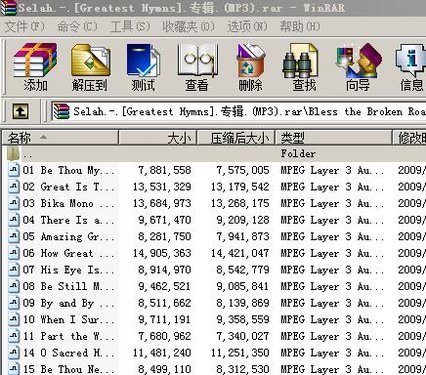Image resolution: width=426 pixels, height=375 pixels.
Task: Select file 10 When I Sur...
Action: 69,319
